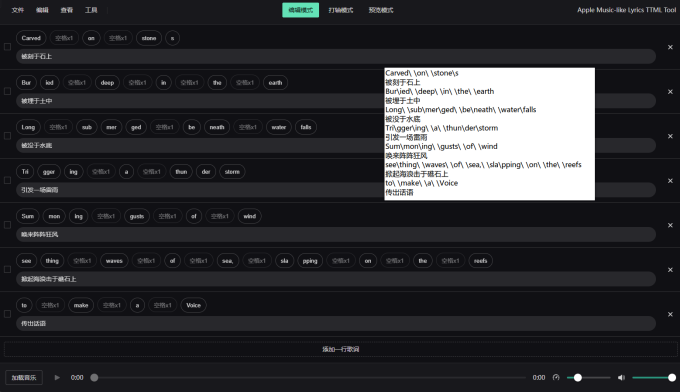Edit the translation field '被刻于石上'

pos(336,56)
